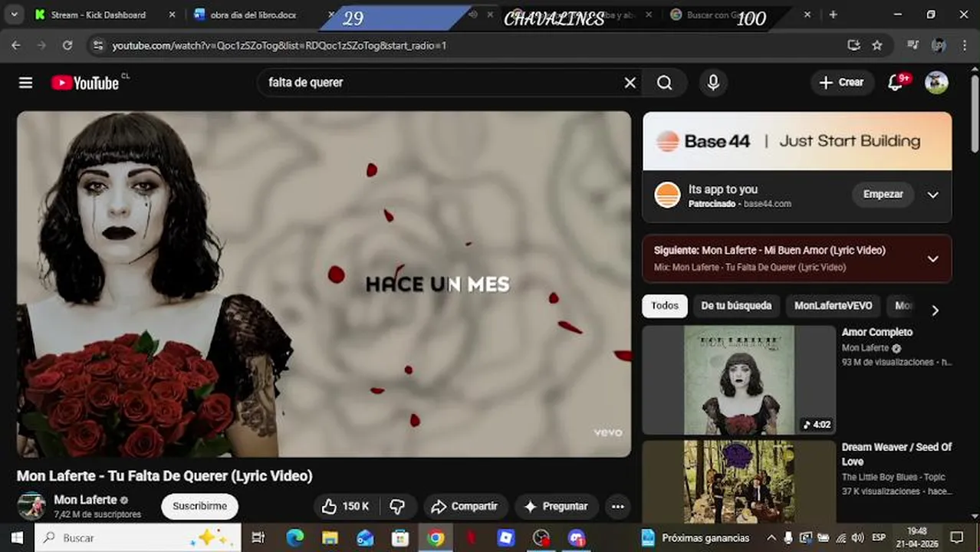
Task: Switch to Stream - Kick Dashboard tab
Action: pyautogui.click(x=98, y=15)
